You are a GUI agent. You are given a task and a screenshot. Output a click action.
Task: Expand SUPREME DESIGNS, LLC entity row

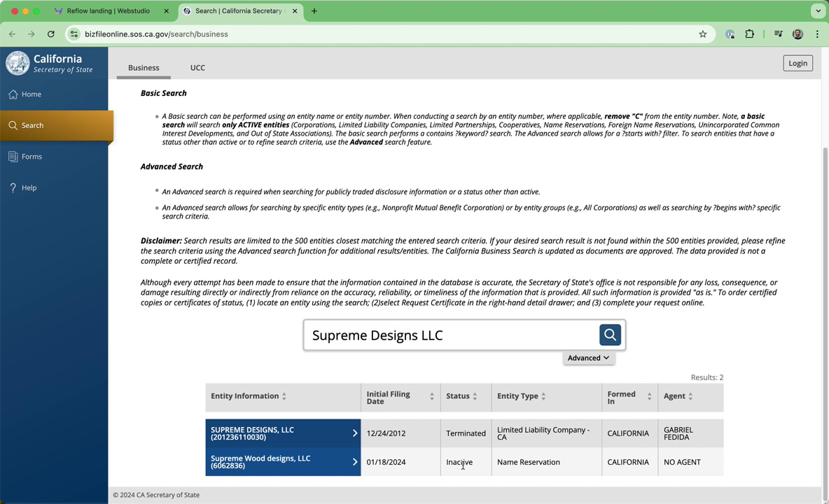[283, 433]
